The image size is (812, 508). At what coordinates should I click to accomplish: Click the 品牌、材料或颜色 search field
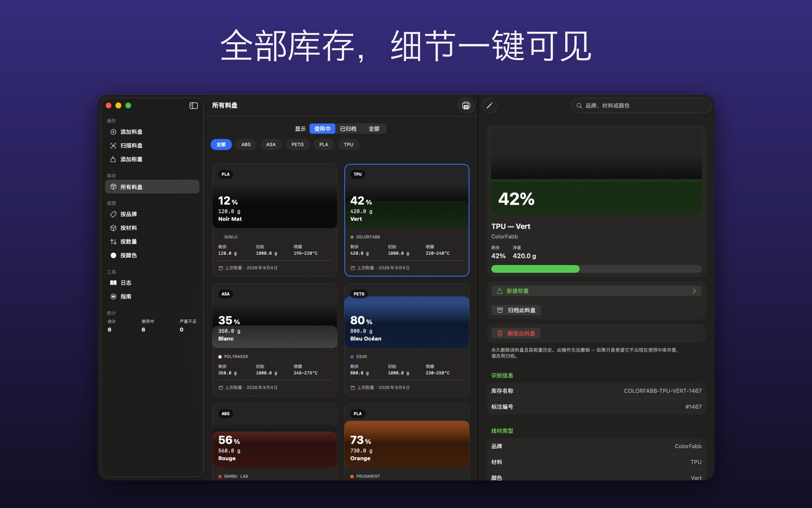(x=641, y=106)
